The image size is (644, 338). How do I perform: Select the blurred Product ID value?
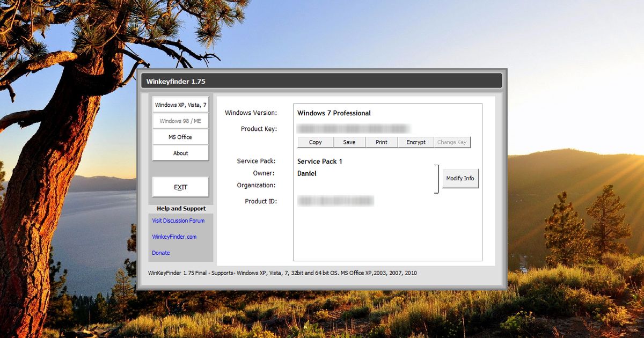point(335,201)
